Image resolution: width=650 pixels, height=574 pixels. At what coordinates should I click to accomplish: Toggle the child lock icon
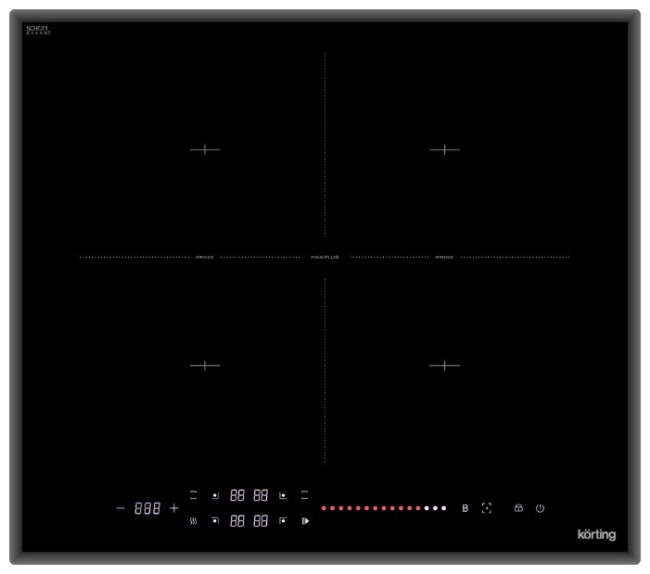pyautogui.click(x=518, y=508)
